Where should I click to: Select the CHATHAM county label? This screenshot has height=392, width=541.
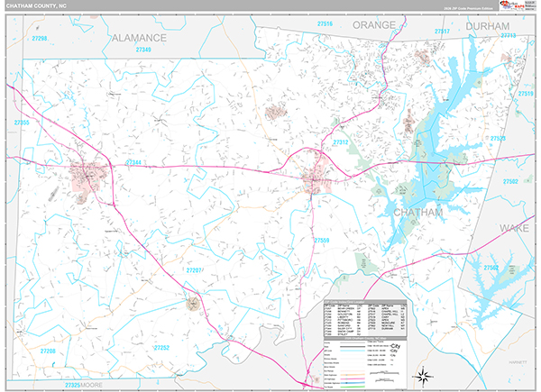click(417, 213)
